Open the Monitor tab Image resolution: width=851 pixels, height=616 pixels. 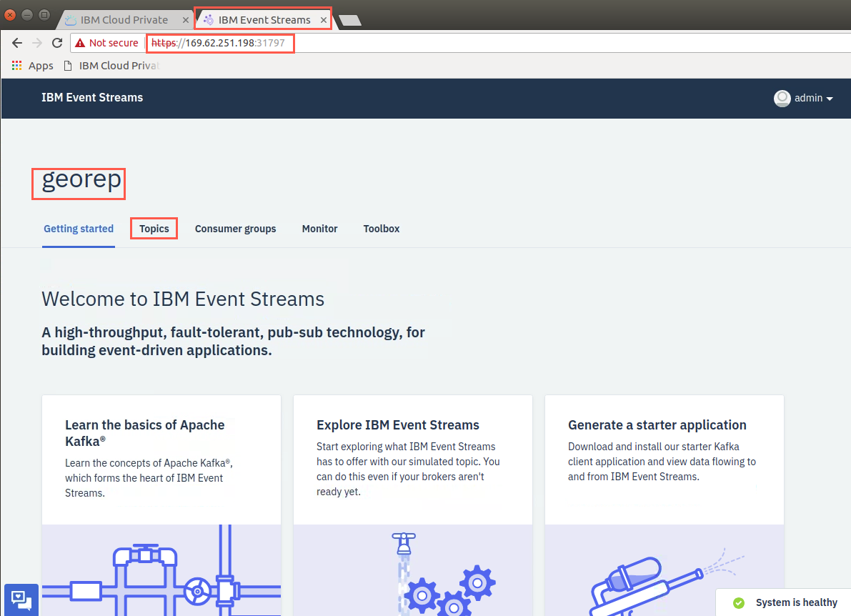319,229
